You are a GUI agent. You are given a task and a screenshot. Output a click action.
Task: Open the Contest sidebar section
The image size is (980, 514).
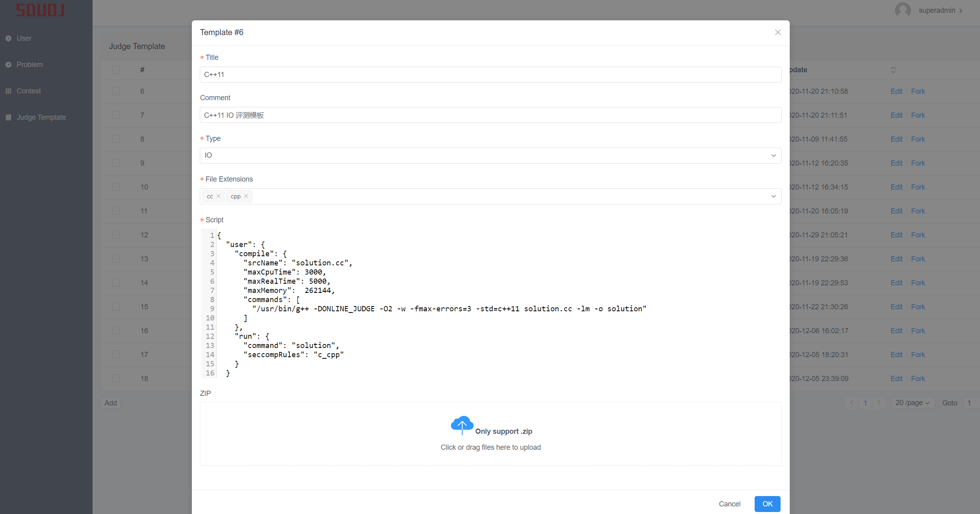(x=29, y=91)
